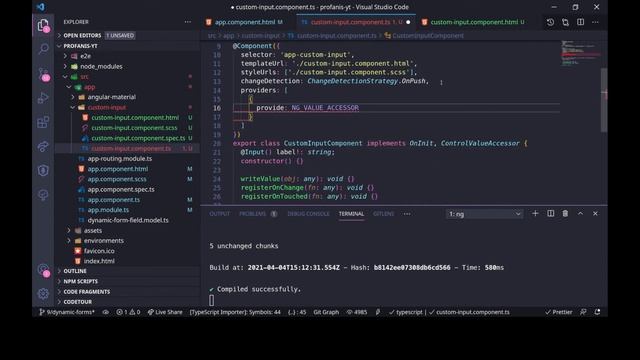Open panel more tabs ellipsis

[x=407, y=214]
